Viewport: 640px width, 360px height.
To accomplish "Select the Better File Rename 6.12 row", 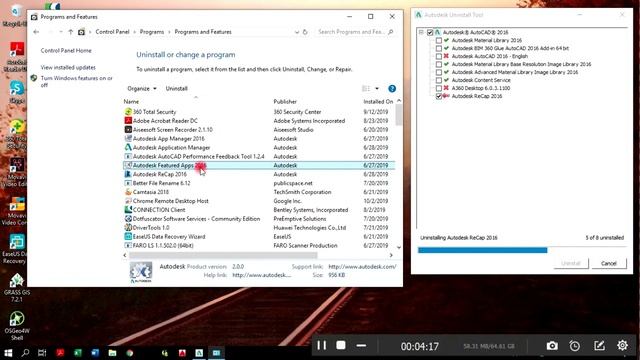I will (258, 183).
